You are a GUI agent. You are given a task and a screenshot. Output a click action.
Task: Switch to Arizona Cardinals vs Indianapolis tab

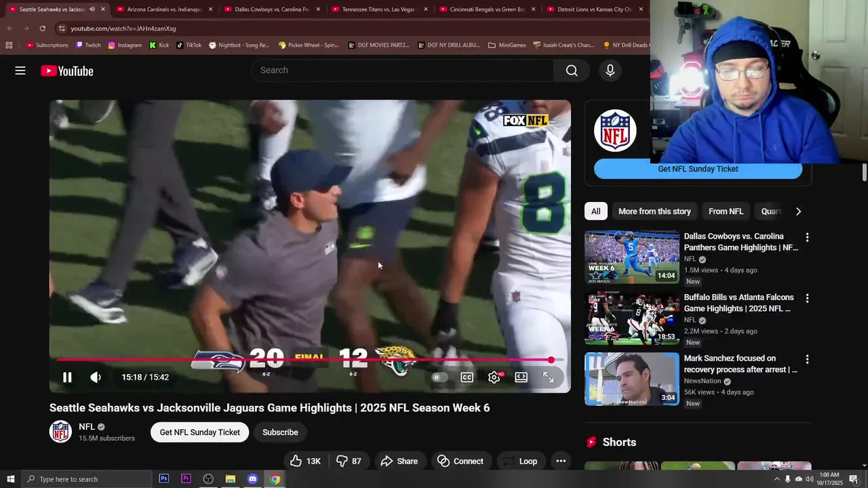pos(163,9)
